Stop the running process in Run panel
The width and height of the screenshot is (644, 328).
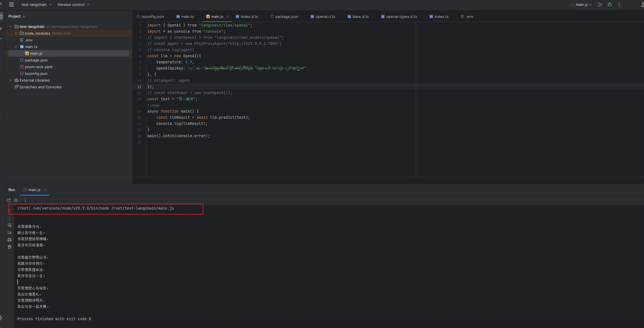coord(16,200)
